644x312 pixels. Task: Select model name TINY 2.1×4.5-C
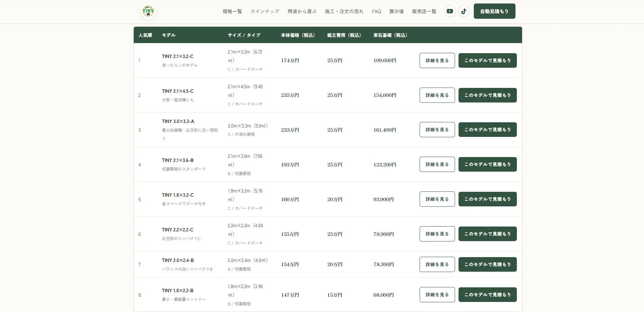click(x=177, y=91)
